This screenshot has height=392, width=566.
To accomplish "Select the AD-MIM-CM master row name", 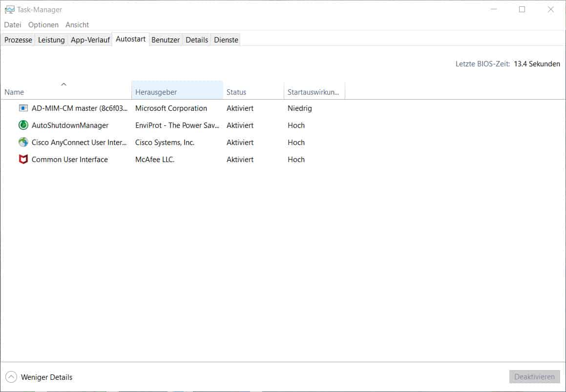I will click(80, 108).
